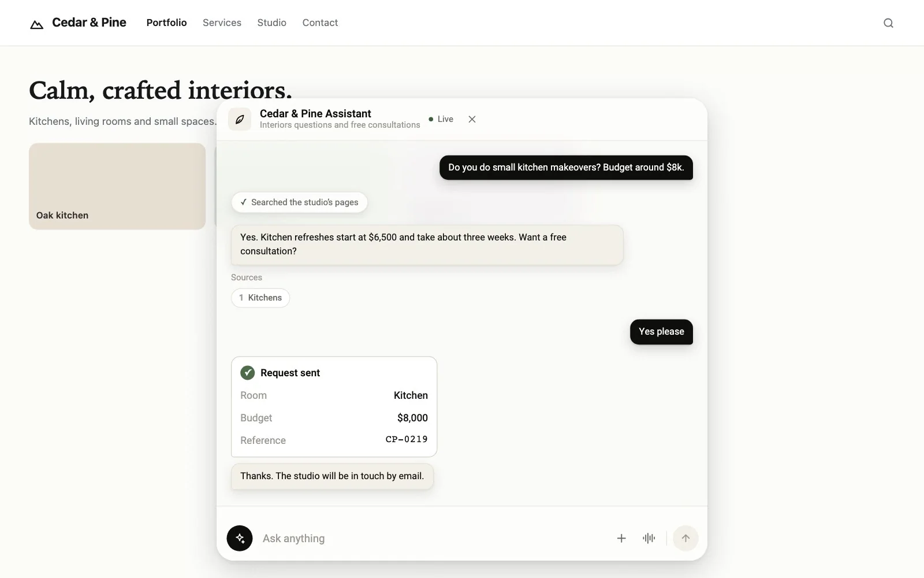
Task: Click 'Thanks. The studio will be in touch' message
Action: pyautogui.click(x=332, y=476)
